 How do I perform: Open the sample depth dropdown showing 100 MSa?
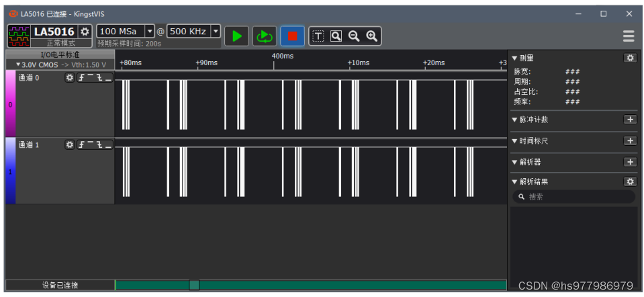150,31
